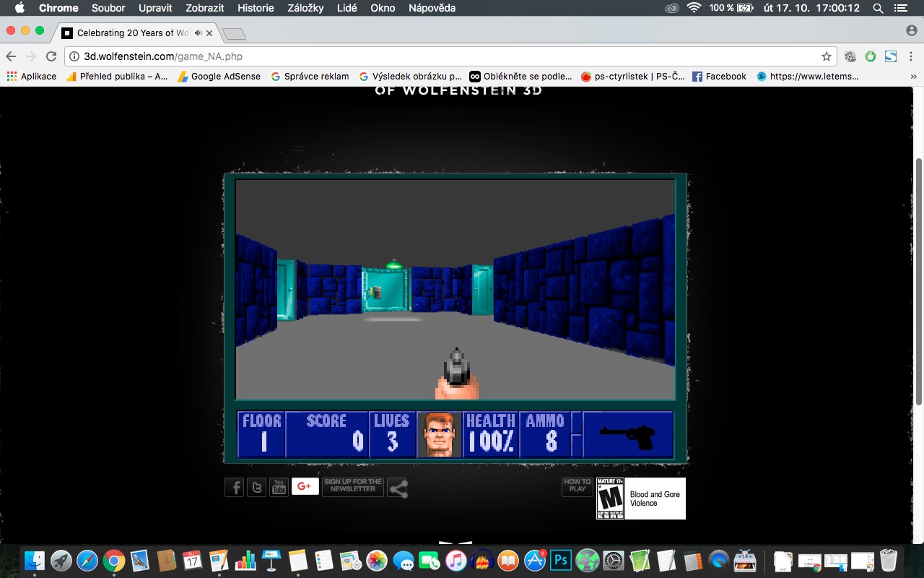Bookmark this page with the star icon
The image size is (924, 578).
827,56
